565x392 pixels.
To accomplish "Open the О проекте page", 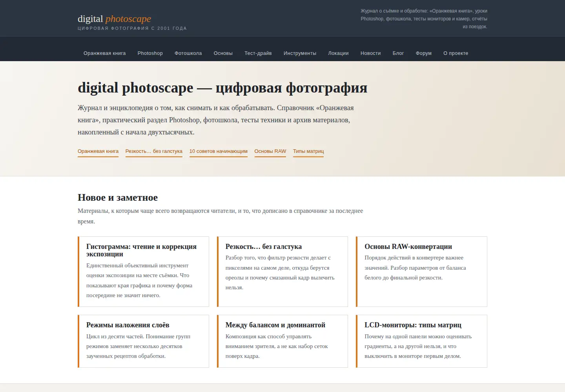I will point(456,53).
